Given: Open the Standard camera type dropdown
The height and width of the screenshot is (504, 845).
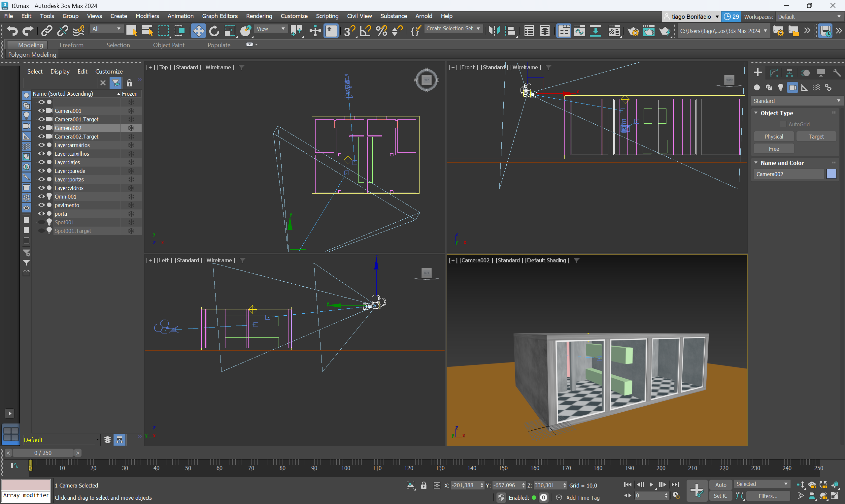Looking at the screenshot, I should (x=796, y=101).
